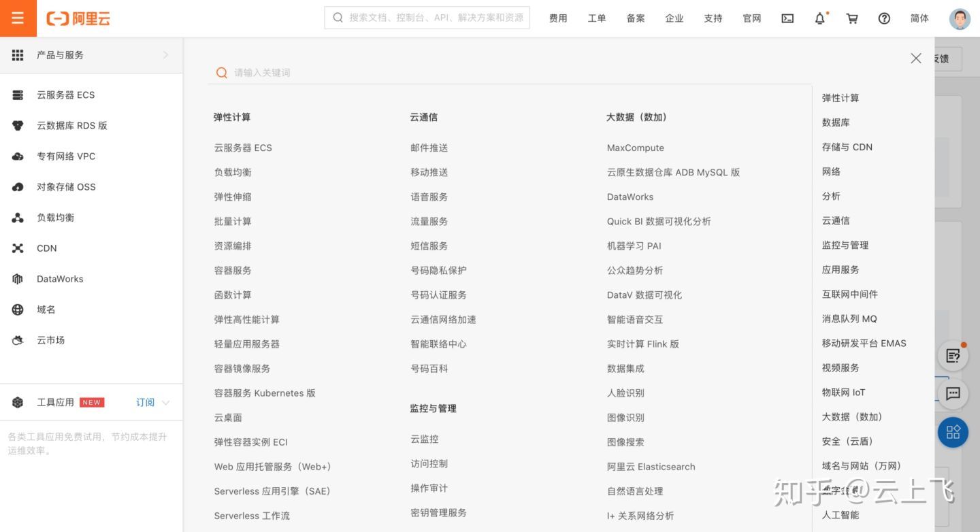The height and width of the screenshot is (532, 980).
Task: Open 云服务器 ECS in product list
Action: click(x=243, y=148)
